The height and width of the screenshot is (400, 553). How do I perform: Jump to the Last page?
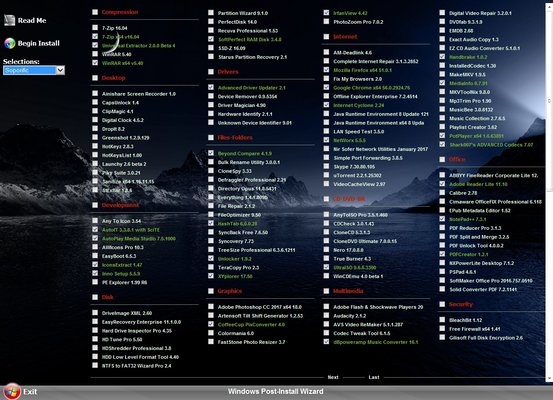tap(374, 377)
